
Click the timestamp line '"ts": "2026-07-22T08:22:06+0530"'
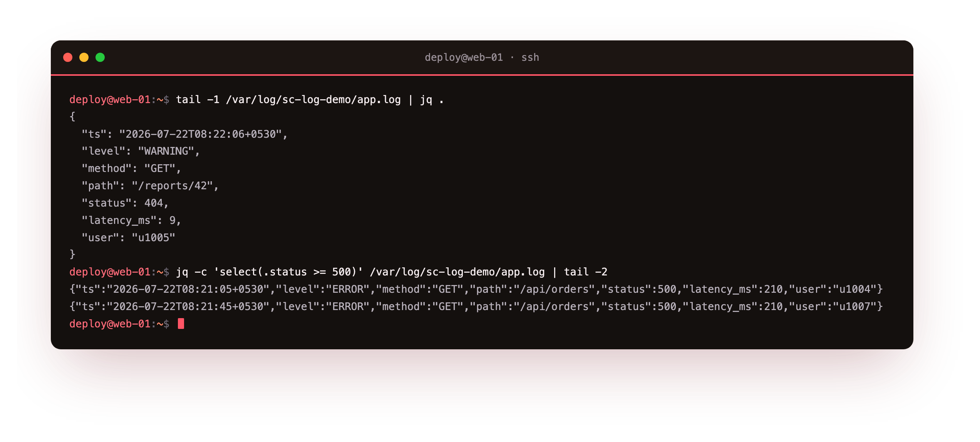[x=184, y=134]
